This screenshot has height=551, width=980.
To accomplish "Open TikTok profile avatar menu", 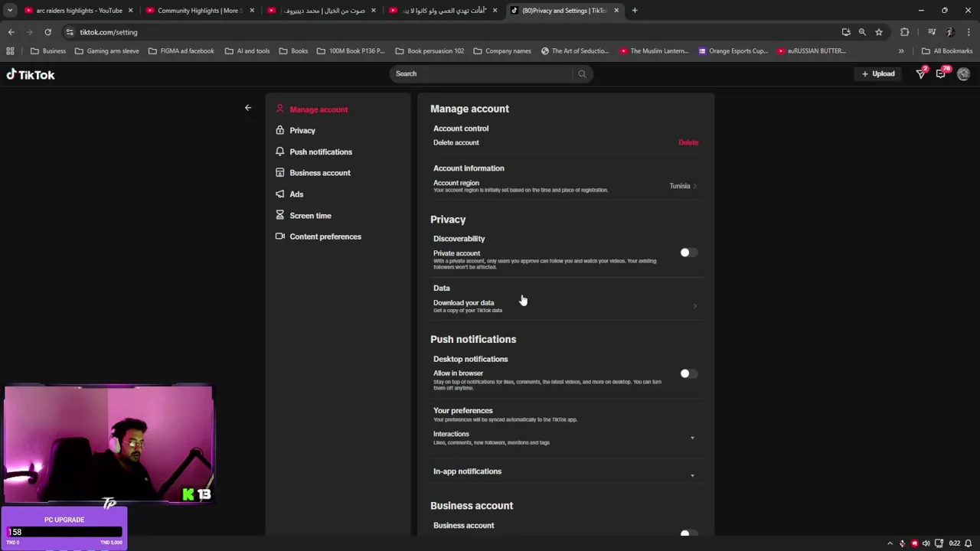I will pos(963,73).
